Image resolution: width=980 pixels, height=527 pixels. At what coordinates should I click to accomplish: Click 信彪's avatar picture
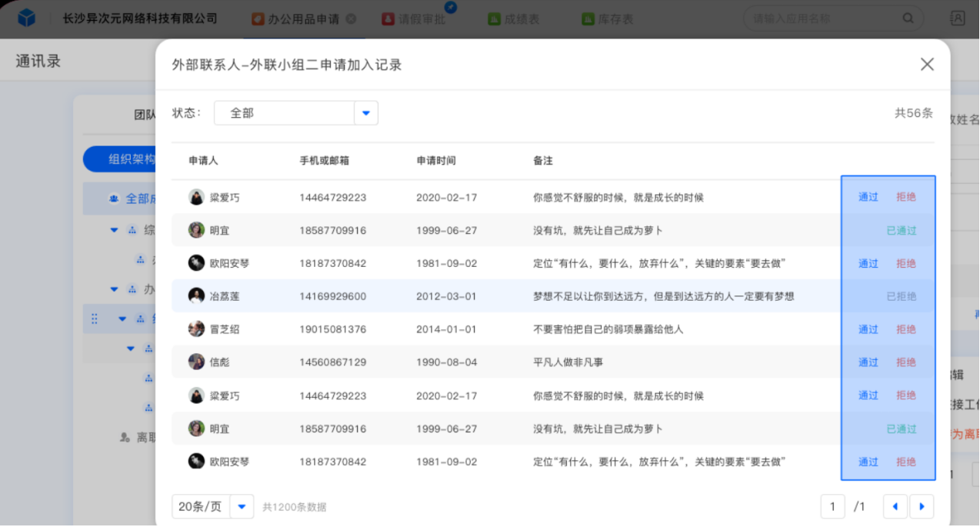click(x=197, y=362)
